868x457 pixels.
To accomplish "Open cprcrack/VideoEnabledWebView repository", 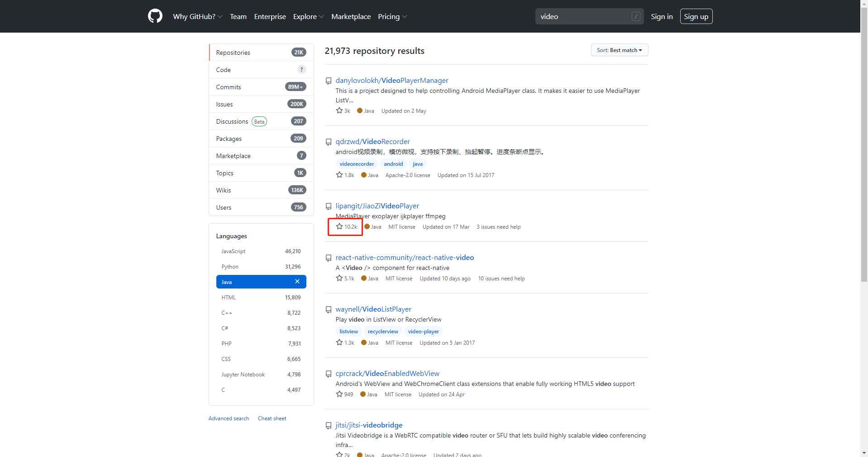I will click(387, 374).
